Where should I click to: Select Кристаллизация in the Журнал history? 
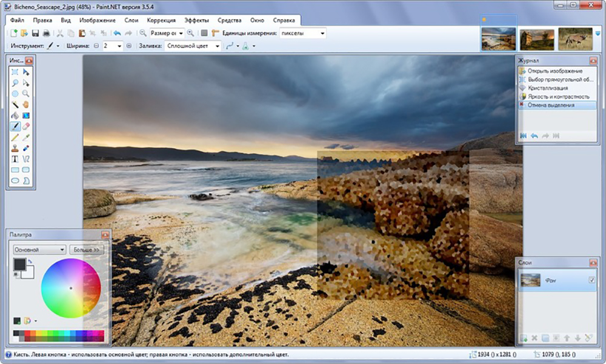coord(548,87)
